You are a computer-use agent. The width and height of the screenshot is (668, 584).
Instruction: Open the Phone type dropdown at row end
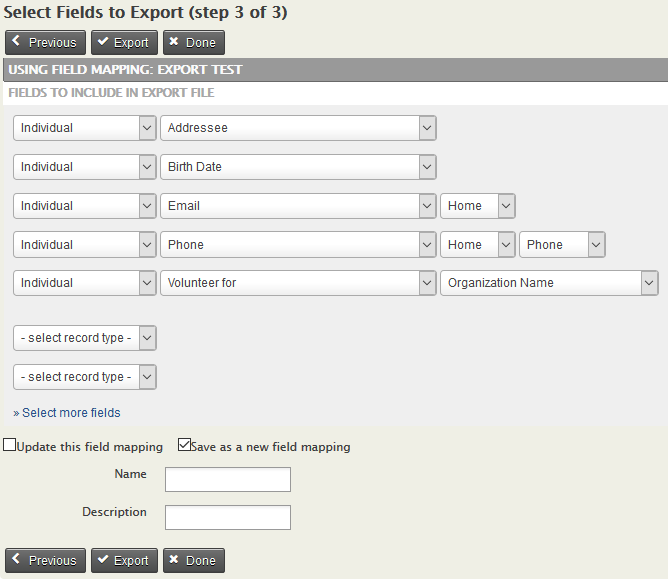coord(563,245)
